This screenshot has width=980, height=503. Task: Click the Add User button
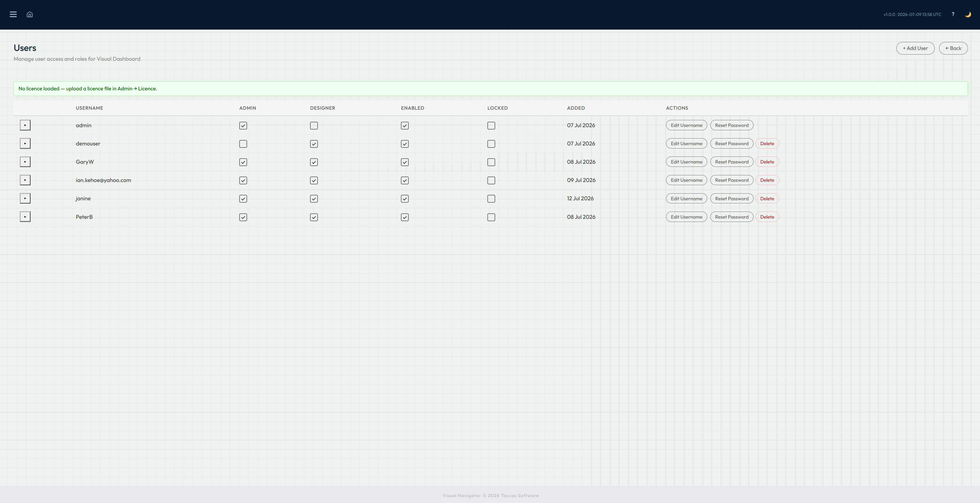[915, 48]
